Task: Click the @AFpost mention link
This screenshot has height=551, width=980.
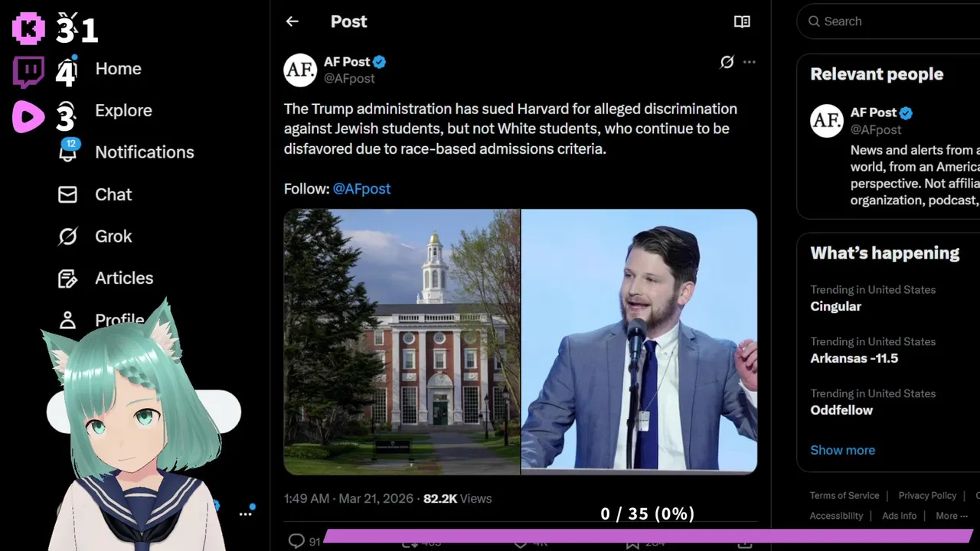Action: 361,188
